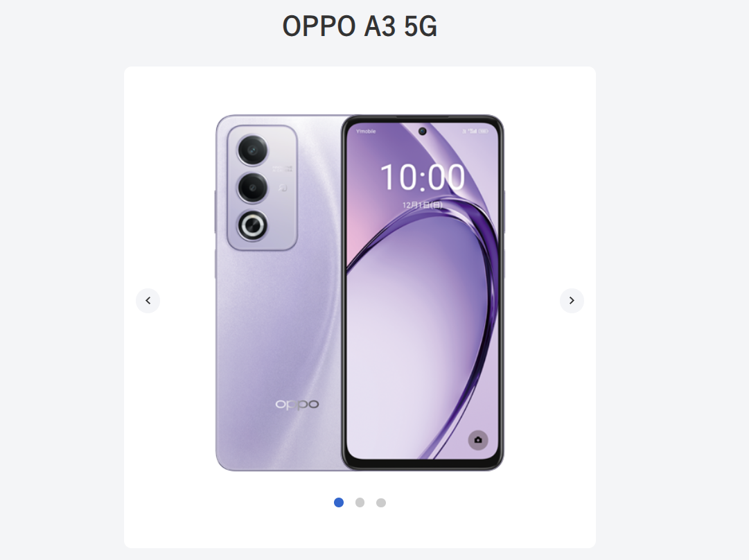This screenshot has width=749, height=560.
Task: Click the OPPO logo on phone back
Action: tap(297, 404)
